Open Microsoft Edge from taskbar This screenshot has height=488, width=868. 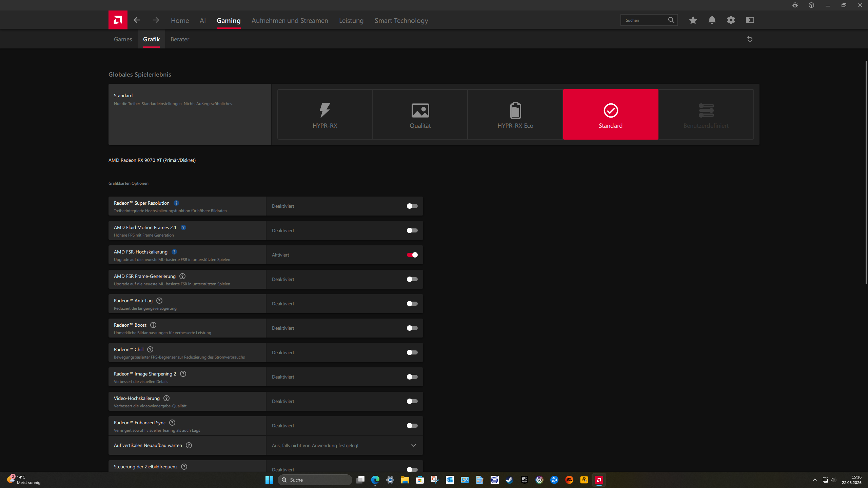(x=375, y=480)
